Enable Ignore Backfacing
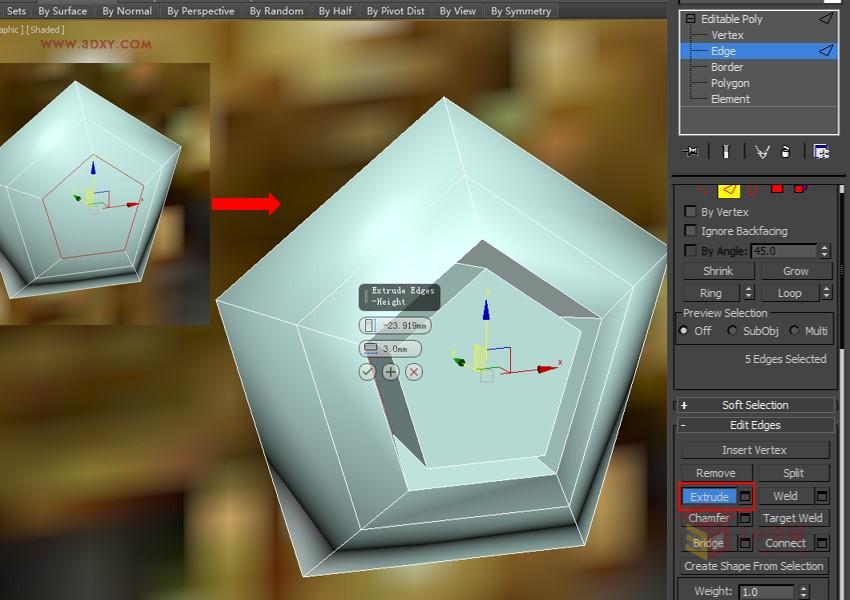Screen dimensions: 850x600 click(x=689, y=230)
